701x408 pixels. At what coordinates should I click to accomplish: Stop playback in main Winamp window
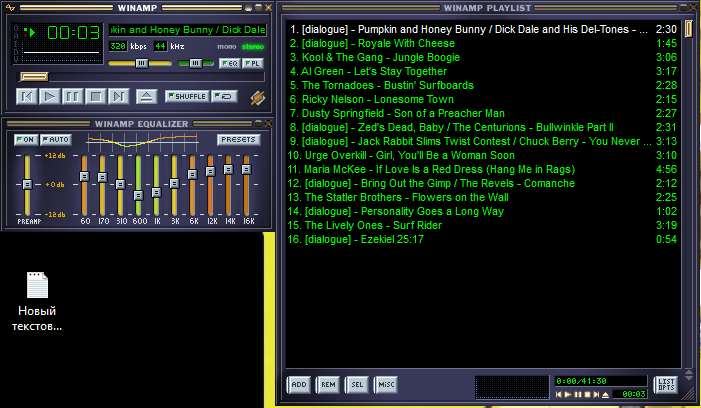(96, 97)
